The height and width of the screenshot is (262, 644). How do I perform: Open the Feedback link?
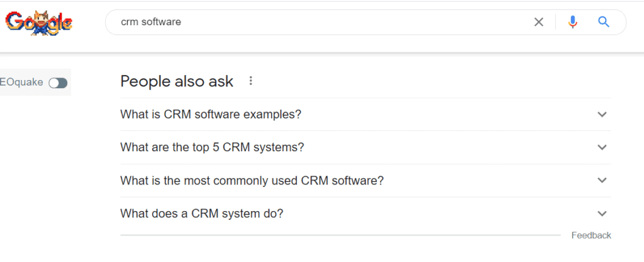(x=591, y=236)
